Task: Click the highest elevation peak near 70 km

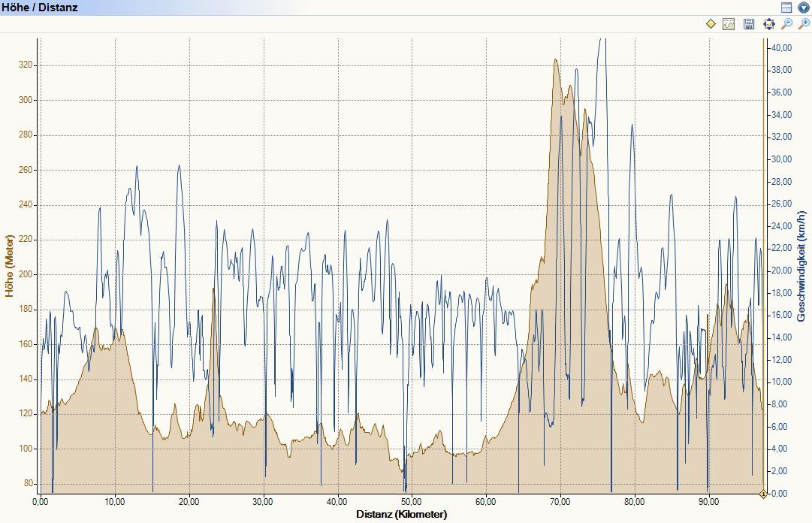Action: pos(556,60)
